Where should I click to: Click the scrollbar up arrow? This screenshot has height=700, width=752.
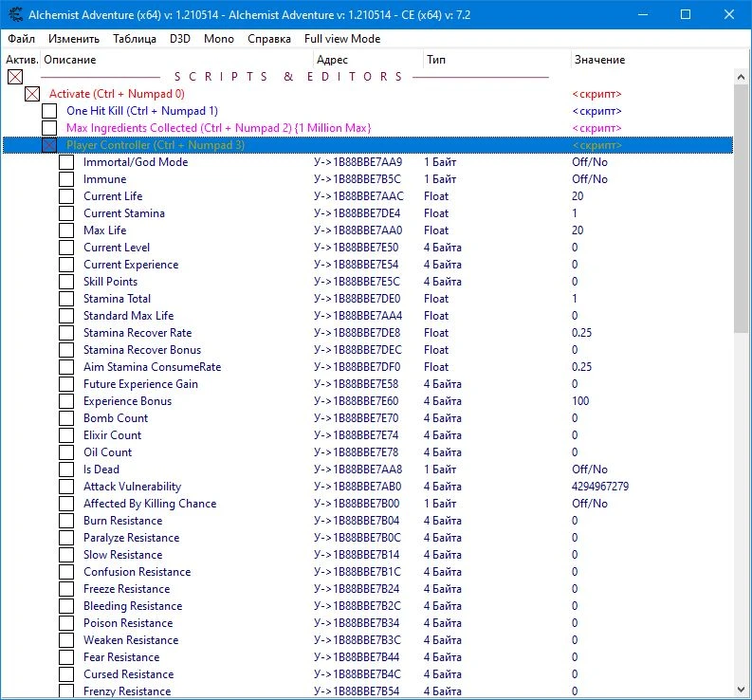(742, 76)
